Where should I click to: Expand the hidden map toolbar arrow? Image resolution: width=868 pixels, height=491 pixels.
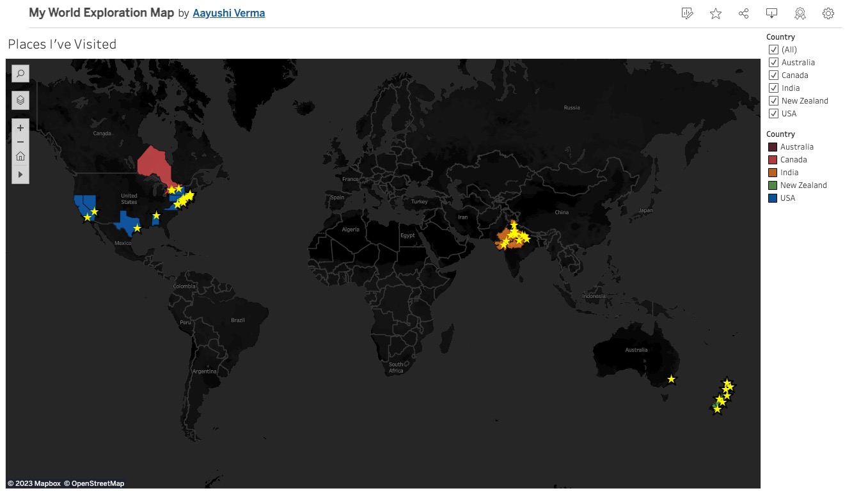point(20,174)
